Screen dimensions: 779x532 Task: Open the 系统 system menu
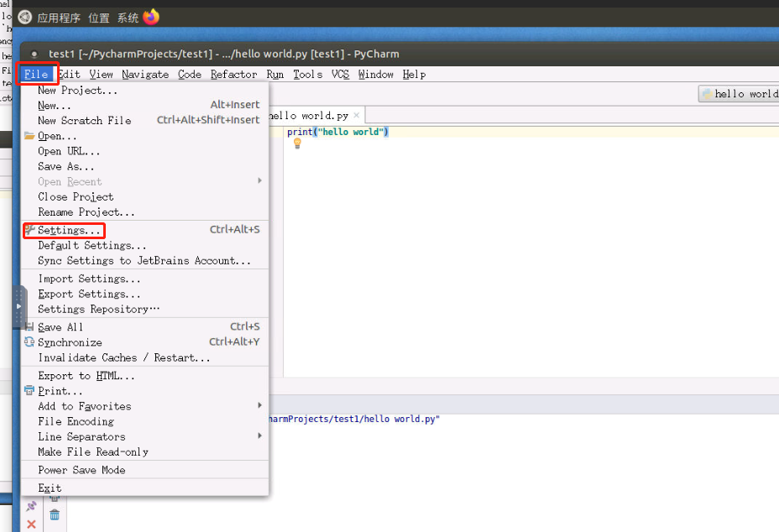tap(128, 18)
